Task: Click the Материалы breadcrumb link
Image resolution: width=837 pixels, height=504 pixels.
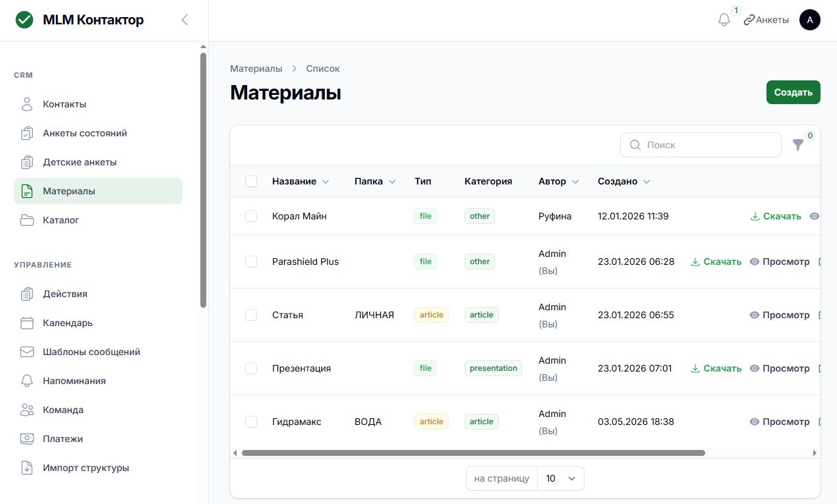Action: tap(256, 69)
